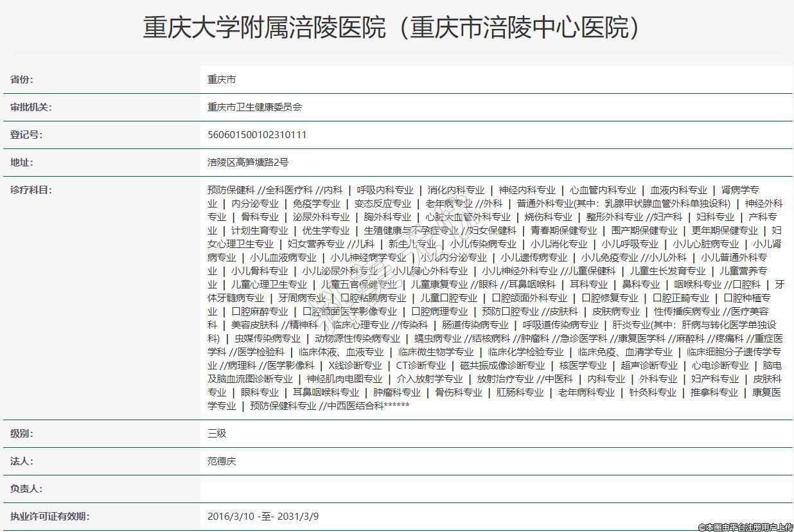This screenshot has height=532, width=794.
Task: Select the 重庆市卫生健康委员会 text
Action: [x=254, y=107]
